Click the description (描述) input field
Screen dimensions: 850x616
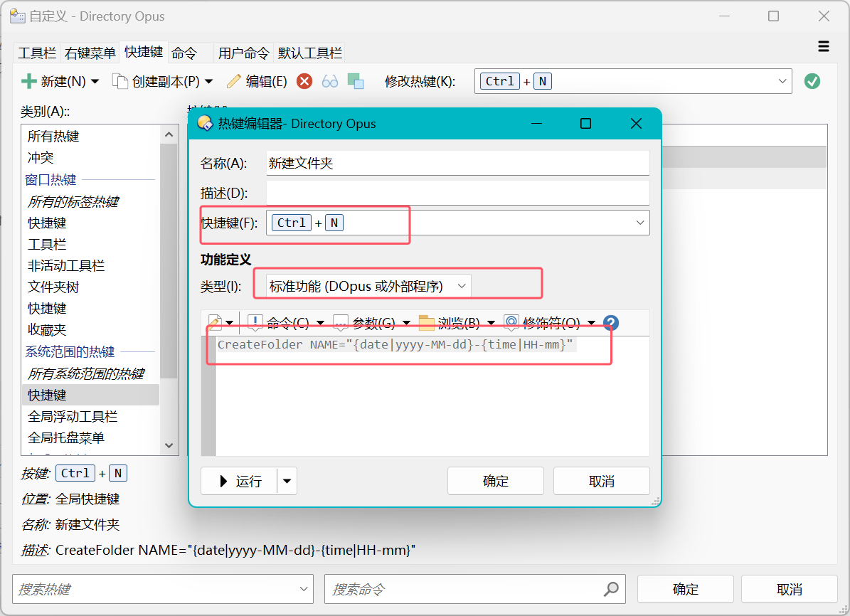[457, 193]
